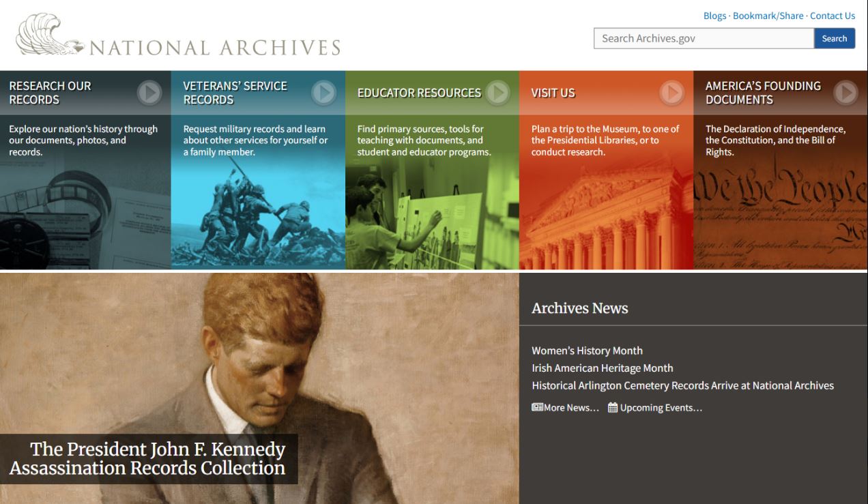Screen dimensions: 868x504
Task: Go to the Contact Us page
Action: 833,16
